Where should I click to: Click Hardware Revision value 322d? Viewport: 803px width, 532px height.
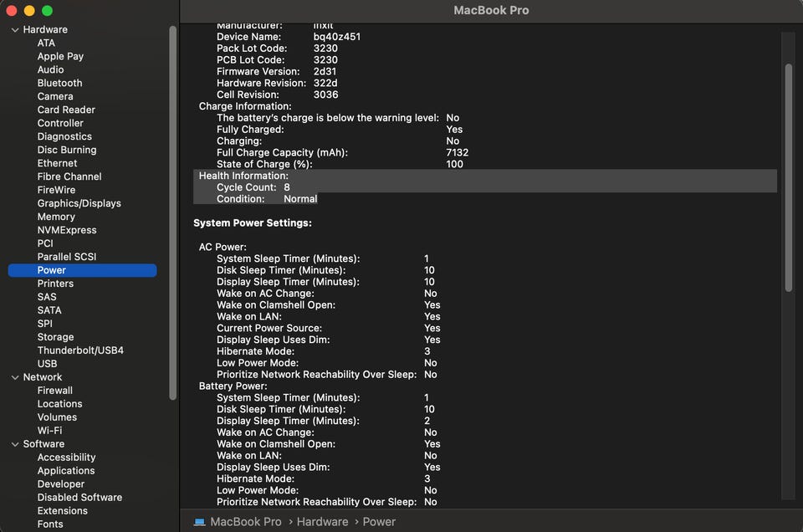(x=325, y=83)
